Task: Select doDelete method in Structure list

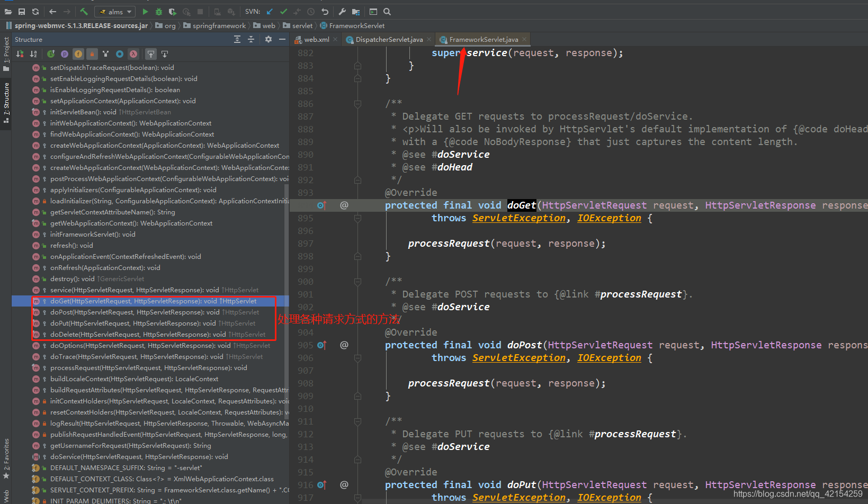Action: [x=150, y=335]
